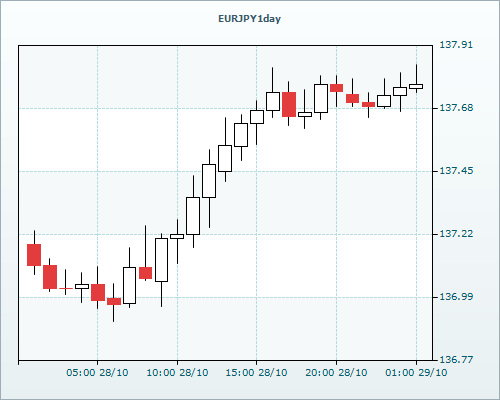The width and height of the screenshot is (500, 400).
Task: Click the 01:00 29/10 time label
Action: tap(416, 373)
